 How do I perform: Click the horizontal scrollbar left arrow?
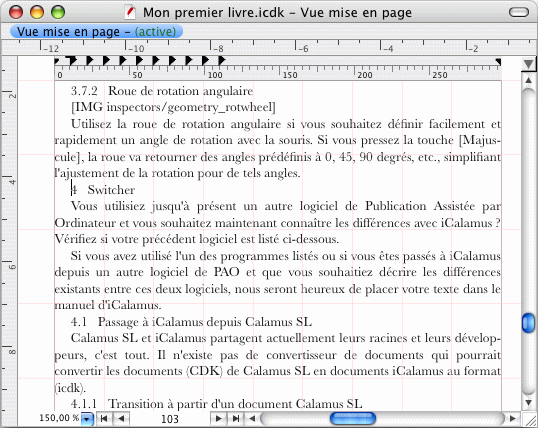252,418
